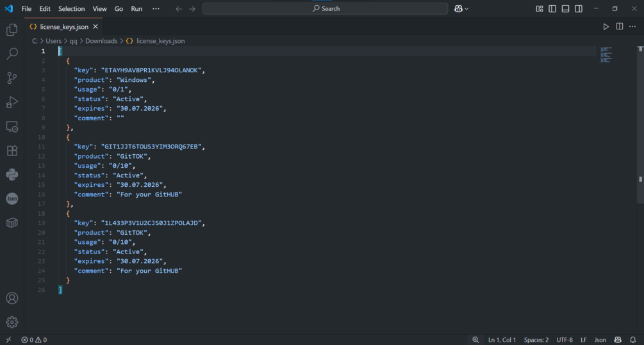Open the package box view icon
Screen dimensions: 644x345
(x=12, y=223)
